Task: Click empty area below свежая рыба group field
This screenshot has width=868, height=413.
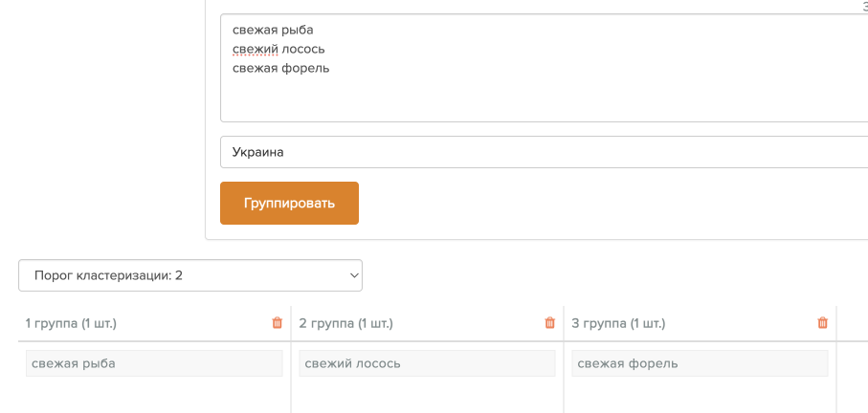Action: [154, 395]
